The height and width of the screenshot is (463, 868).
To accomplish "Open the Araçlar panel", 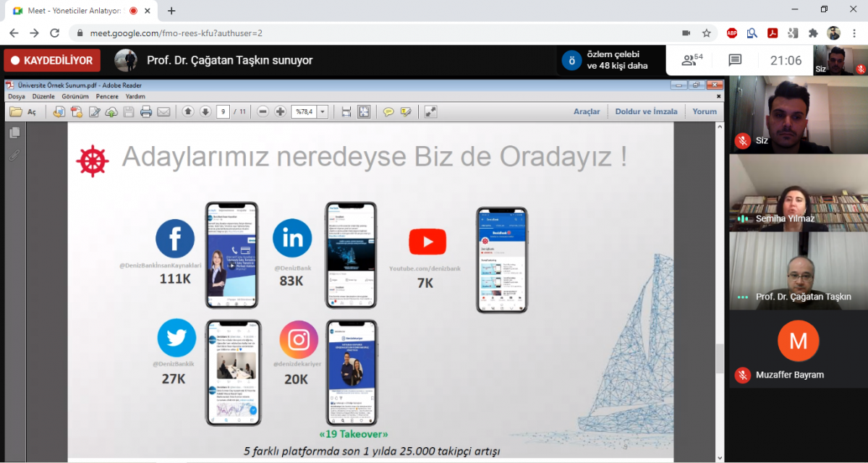I will point(587,111).
